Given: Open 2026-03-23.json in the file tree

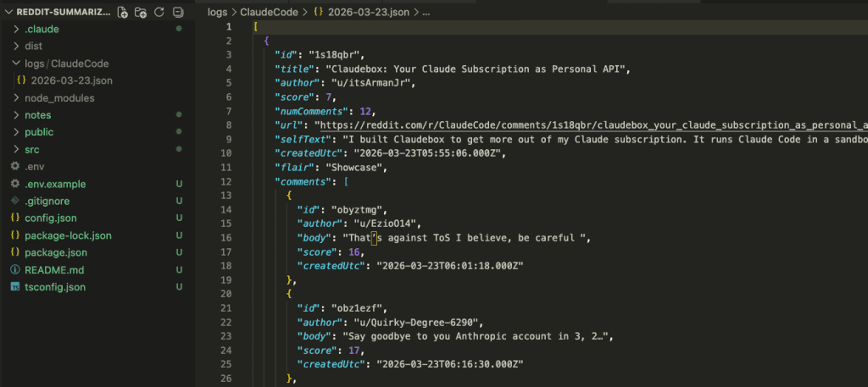Looking at the screenshot, I should [x=71, y=80].
